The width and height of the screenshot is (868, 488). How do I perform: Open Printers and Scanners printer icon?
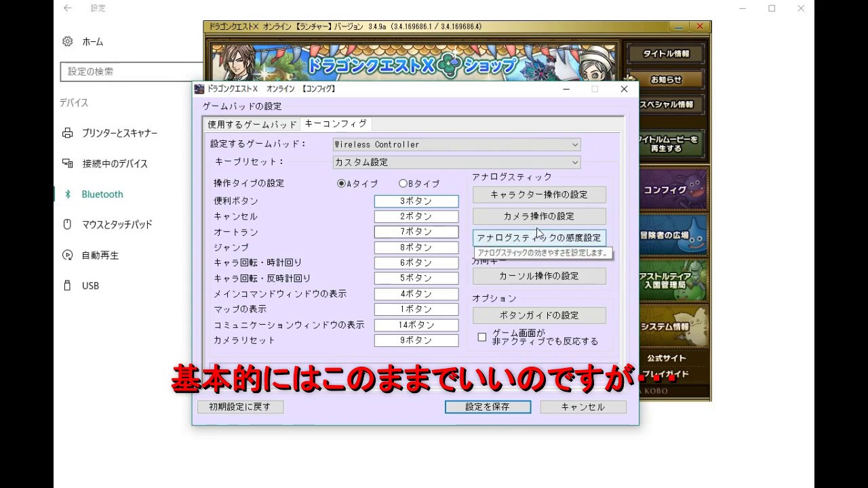click(68, 133)
